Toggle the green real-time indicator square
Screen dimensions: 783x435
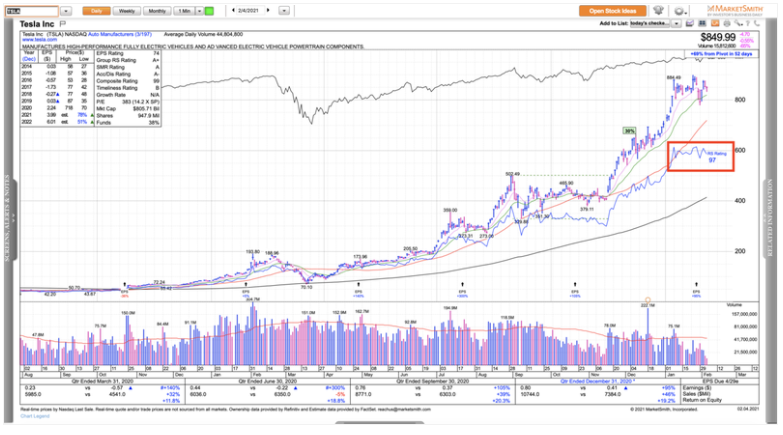[209, 10]
